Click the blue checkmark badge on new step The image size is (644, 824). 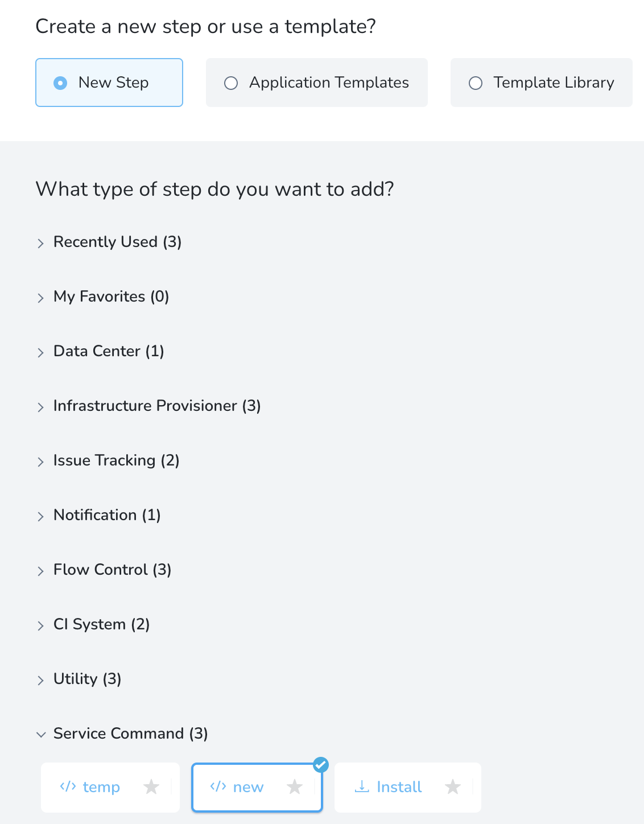(321, 764)
